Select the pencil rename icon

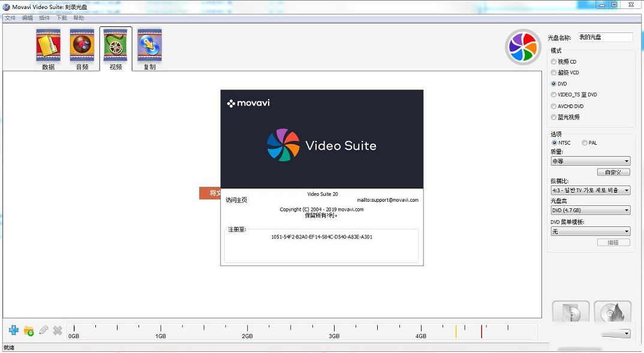tap(43, 330)
